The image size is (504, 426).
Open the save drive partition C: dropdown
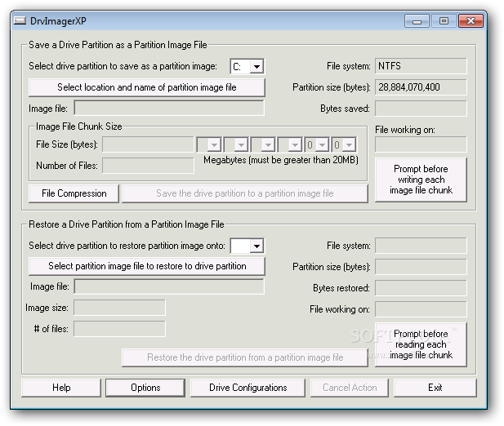tap(256, 67)
